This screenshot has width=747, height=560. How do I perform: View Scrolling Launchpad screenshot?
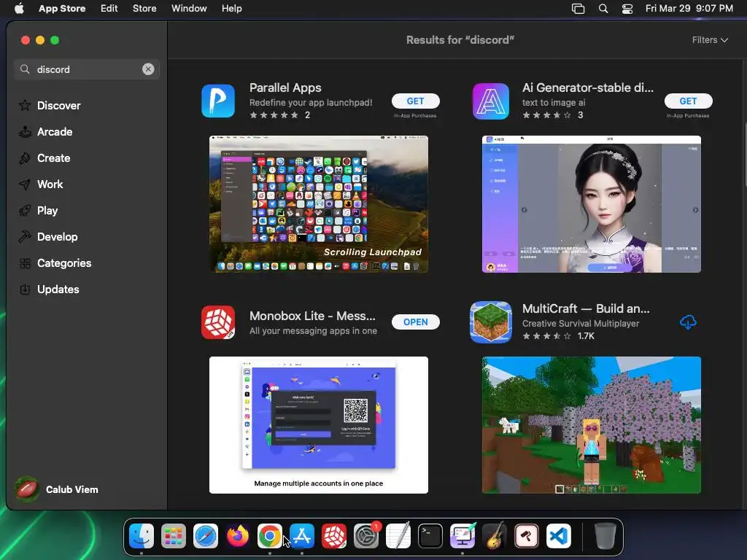[319, 204]
